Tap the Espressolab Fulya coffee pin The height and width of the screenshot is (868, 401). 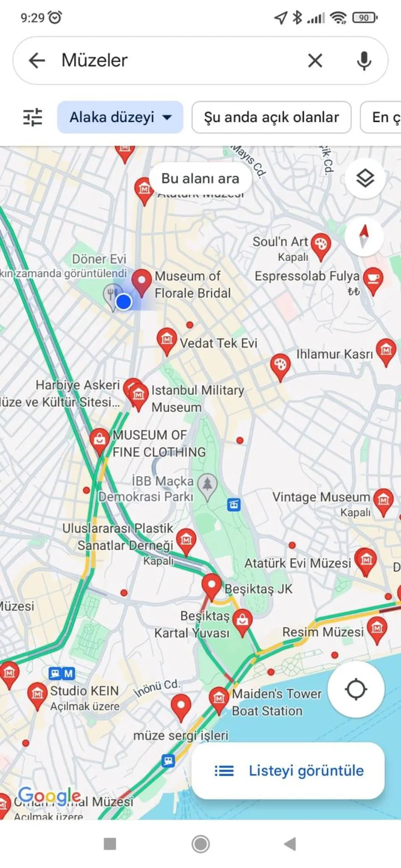coord(373,281)
